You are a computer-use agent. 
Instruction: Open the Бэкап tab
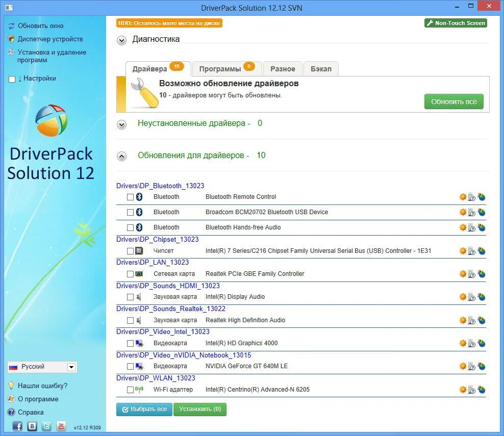click(321, 69)
